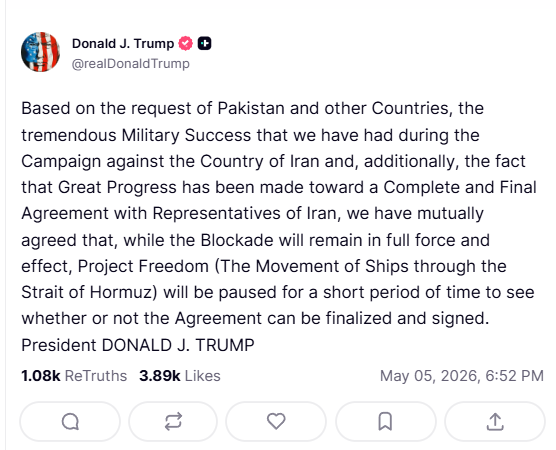Click the reply speech bubble icon
556x450 pixels.
coord(70,422)
